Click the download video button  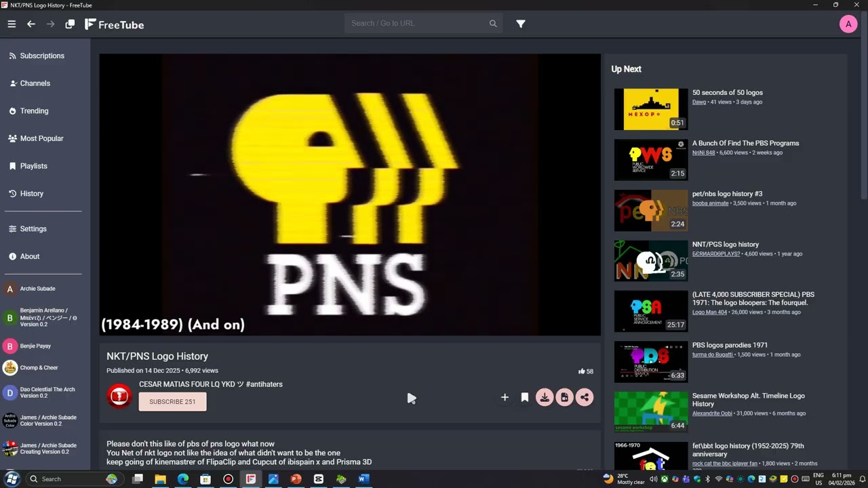pos(545,397)
